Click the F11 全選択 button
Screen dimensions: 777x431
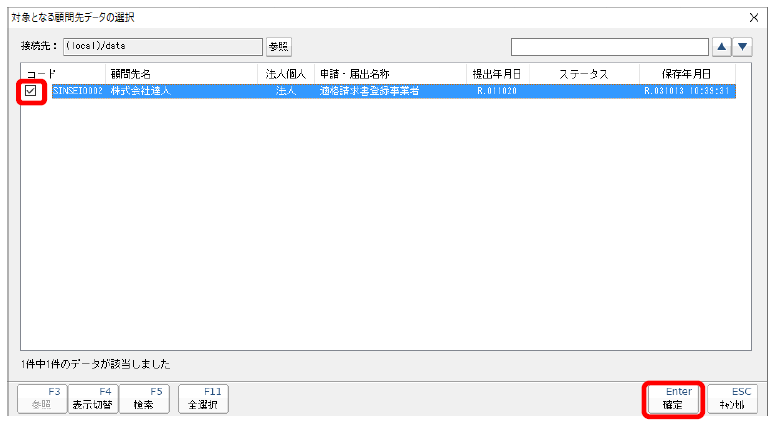[204, 399]
